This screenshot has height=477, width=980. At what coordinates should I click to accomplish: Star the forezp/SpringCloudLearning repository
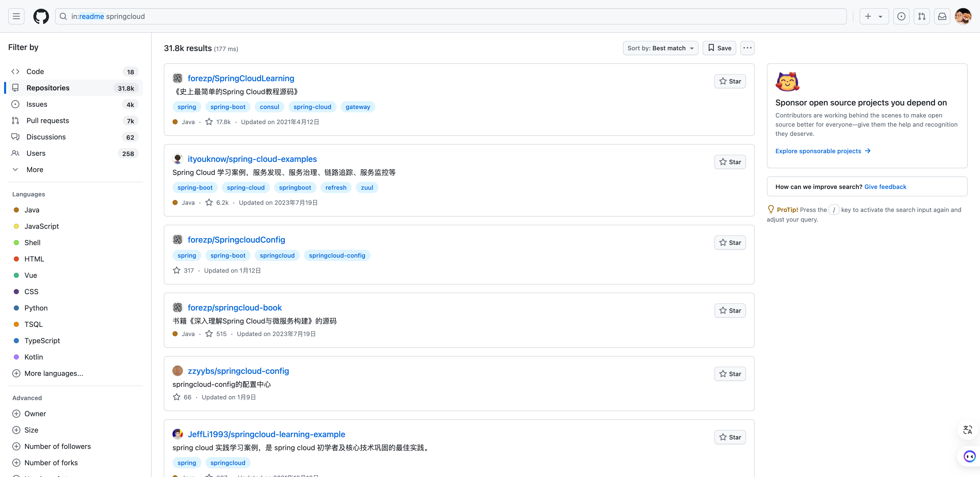tap(730, 81)
